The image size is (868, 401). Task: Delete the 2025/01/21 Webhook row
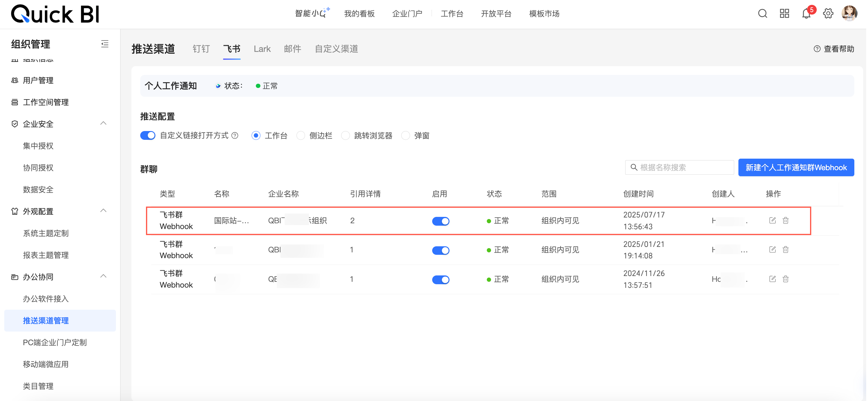[x=785, y=250]
